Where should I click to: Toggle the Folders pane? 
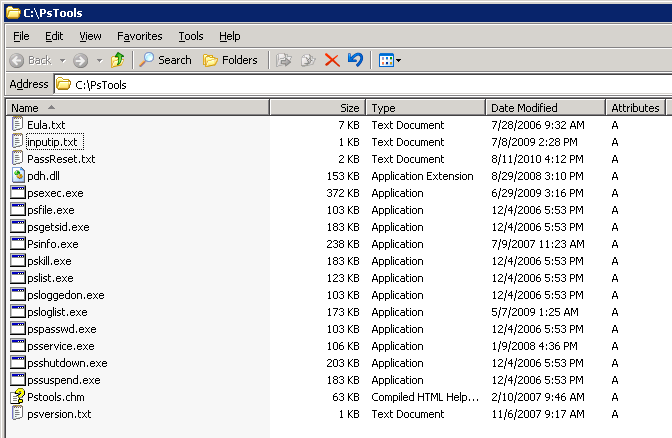[230, 60]
